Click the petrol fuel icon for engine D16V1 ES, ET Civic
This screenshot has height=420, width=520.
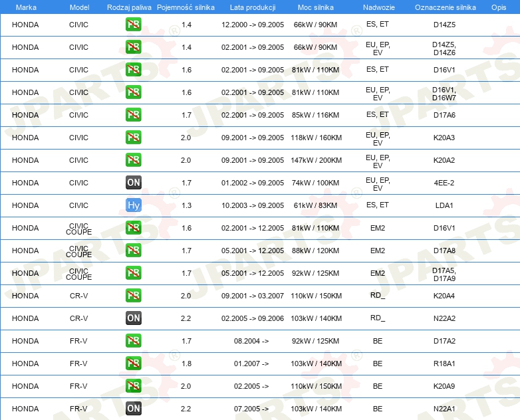(x=133, y=70)
